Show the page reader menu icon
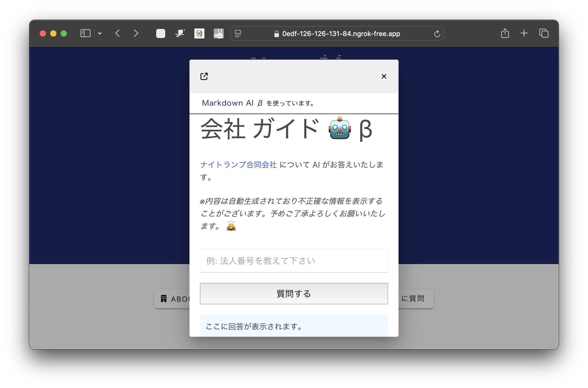This screenshot has height=388, width=588. point(238,33)
